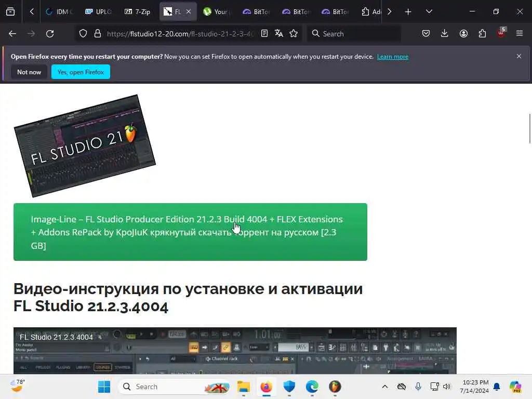This screenshot has height=399, width=532.
Task: Bookmark this page with the star
Action: pos(294,34)
